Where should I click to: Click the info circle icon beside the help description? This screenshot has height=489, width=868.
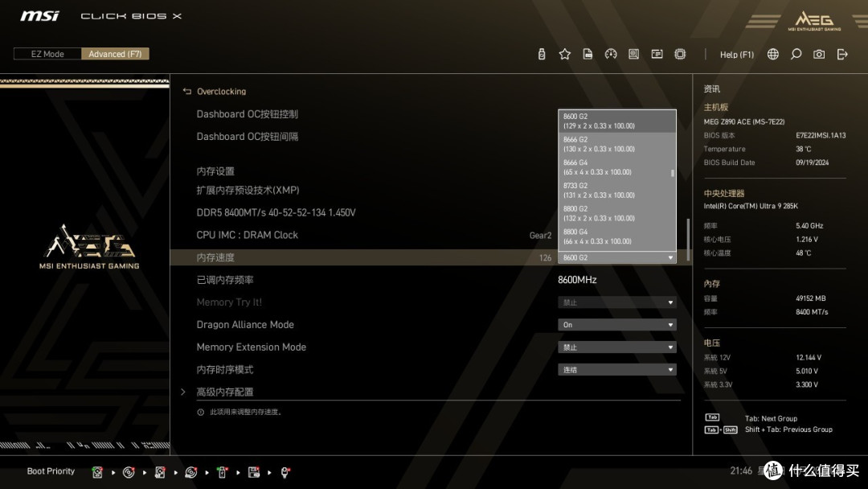coord(200,412)
